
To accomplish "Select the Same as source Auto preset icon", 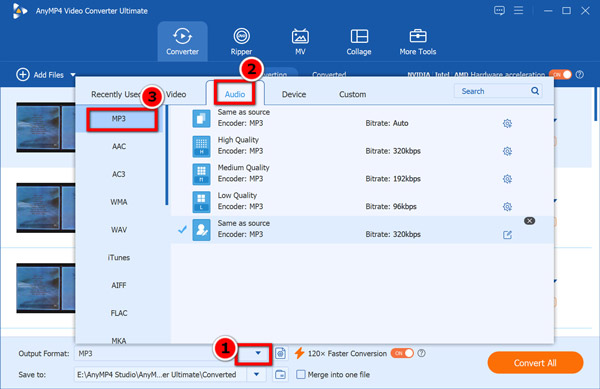I will [x=201, y=119].
